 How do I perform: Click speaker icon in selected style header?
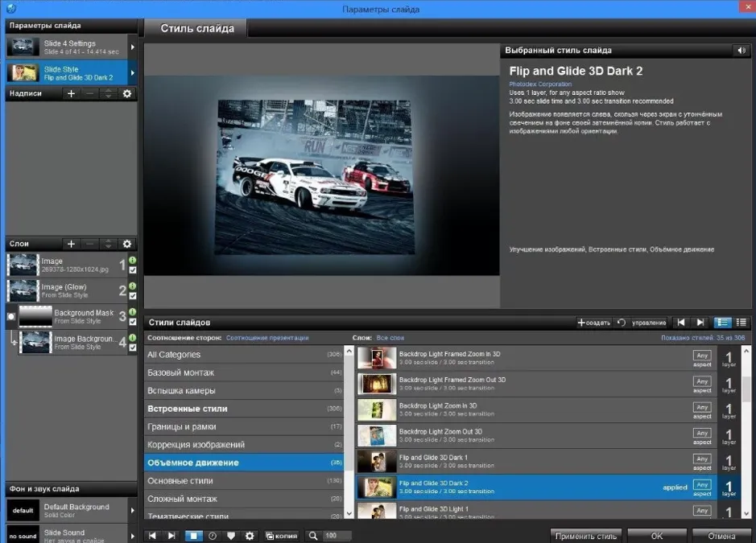[741, 50]
